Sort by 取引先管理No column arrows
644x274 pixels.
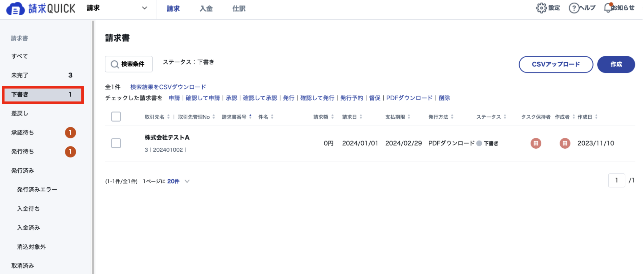[214, 117]
